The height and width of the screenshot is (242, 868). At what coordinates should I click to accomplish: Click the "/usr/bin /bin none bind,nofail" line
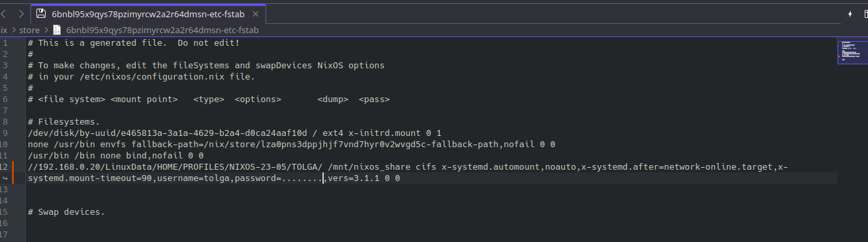pyautogui.click(x=115, y=155)
